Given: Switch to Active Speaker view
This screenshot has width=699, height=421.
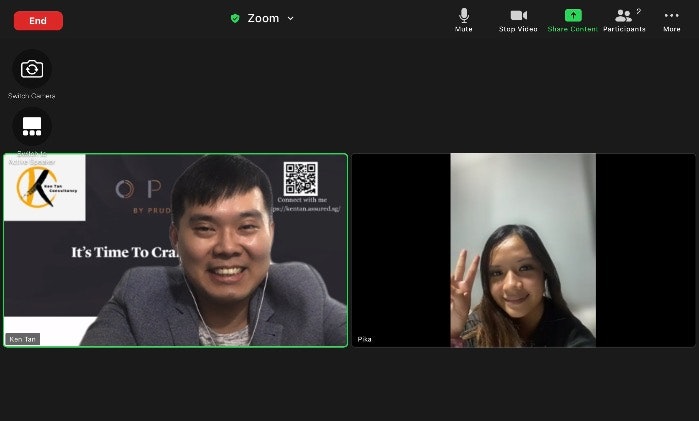Looking at the screenshot, I should pos(32,127).
